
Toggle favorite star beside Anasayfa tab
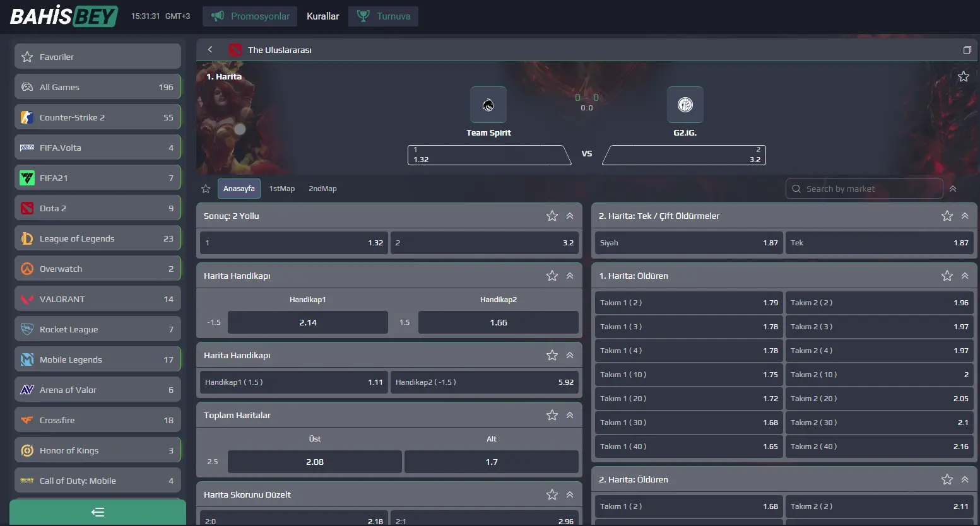(x=206, y=189)
